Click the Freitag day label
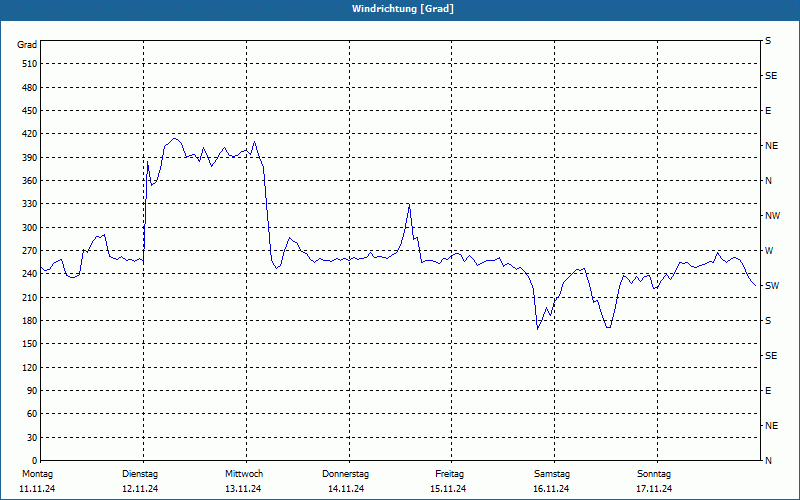Viewport: 800px width, 500px height. (449, 474)
